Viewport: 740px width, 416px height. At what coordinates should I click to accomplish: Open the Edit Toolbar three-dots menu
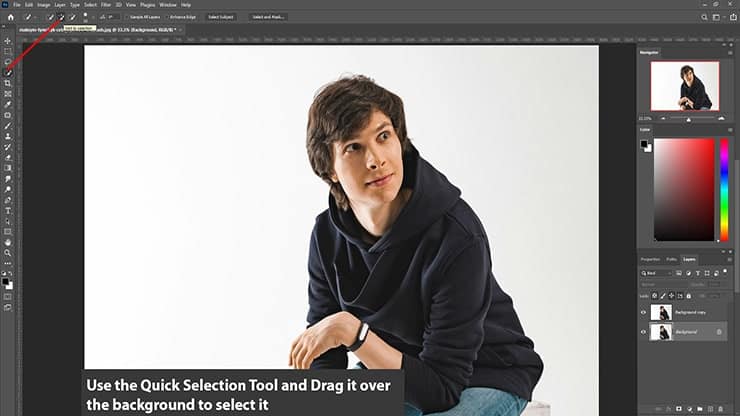(8, 263)
